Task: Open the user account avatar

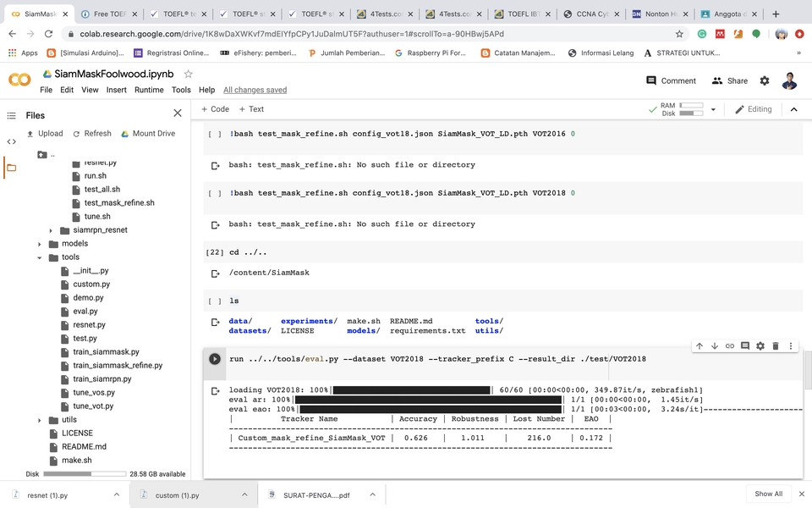Action: pyautogui.click(x=789, y=81)
